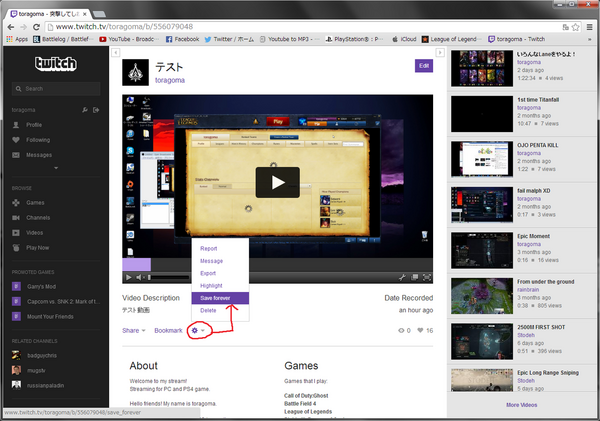600x421 pixels.
Task: Expand the sidebar user menu arrow
Action: tap(56, 168)
